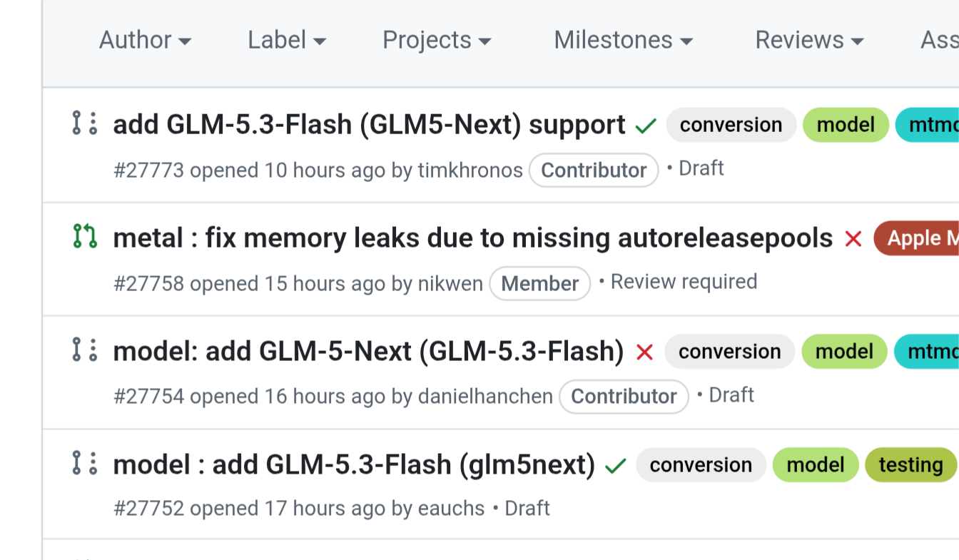959x560 pixels.
Task: Open the Milestones filter menu
Action: click(624, 40)
